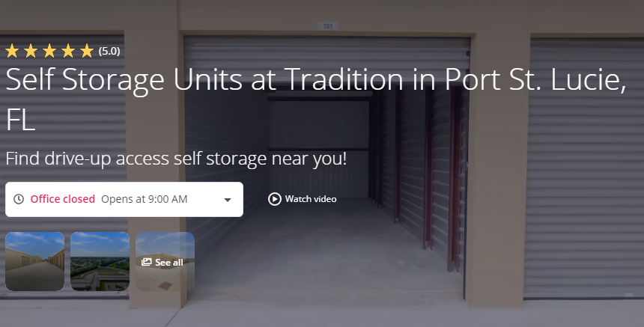Click the gallery icon on the See all thumbnail
Image resolution: width=644 pixels, height=327 pixels.
(146, 262)
